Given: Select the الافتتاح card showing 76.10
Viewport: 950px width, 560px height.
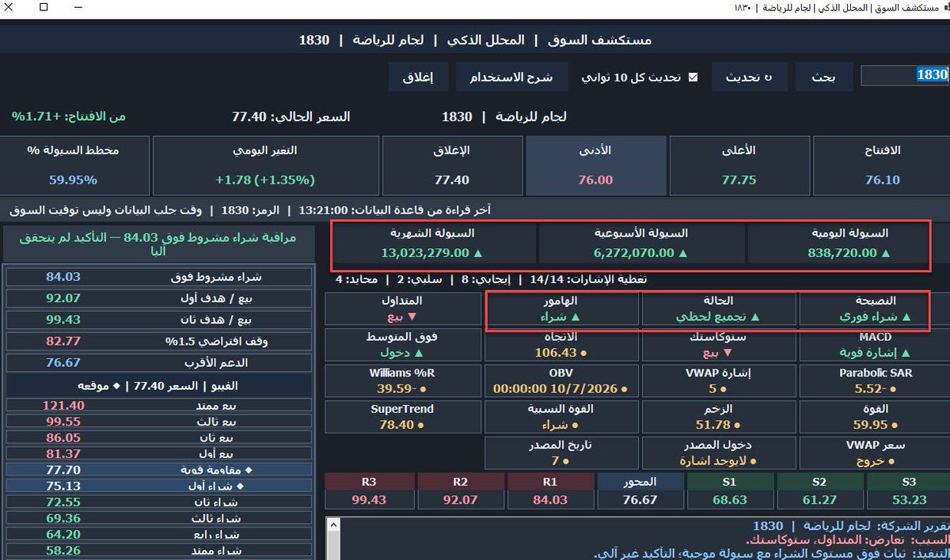Looking at the screenshot, I should 882,164.
